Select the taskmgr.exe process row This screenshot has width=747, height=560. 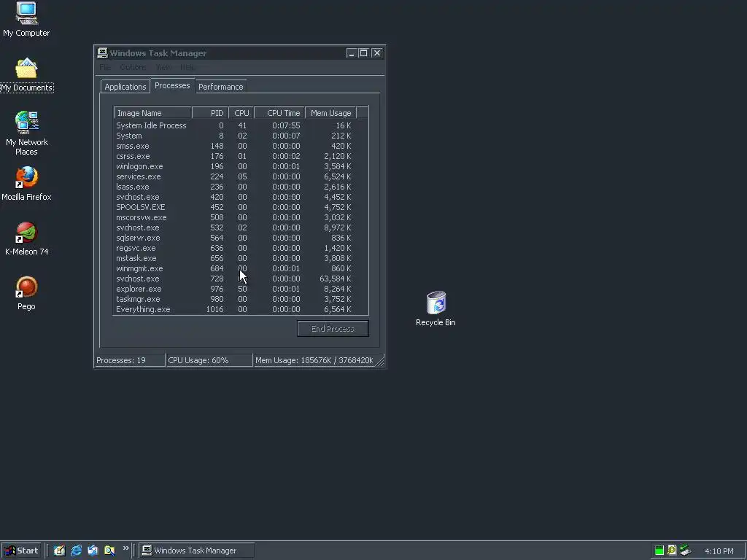point(241,299)
